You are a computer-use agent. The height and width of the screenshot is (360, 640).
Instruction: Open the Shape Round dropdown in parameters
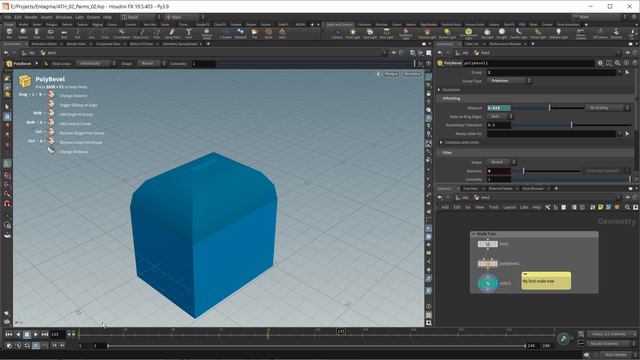click(501, 162)
